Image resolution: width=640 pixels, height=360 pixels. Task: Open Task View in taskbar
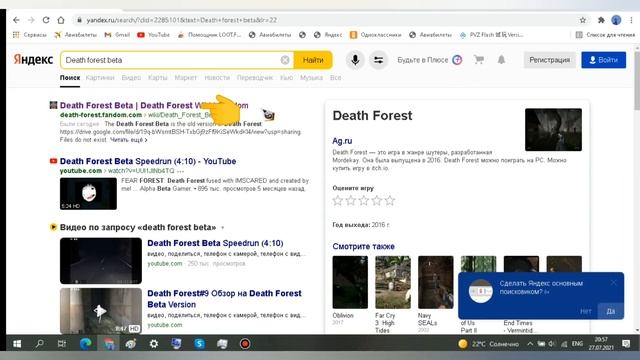pyautogui.click(x=62, y=344)
